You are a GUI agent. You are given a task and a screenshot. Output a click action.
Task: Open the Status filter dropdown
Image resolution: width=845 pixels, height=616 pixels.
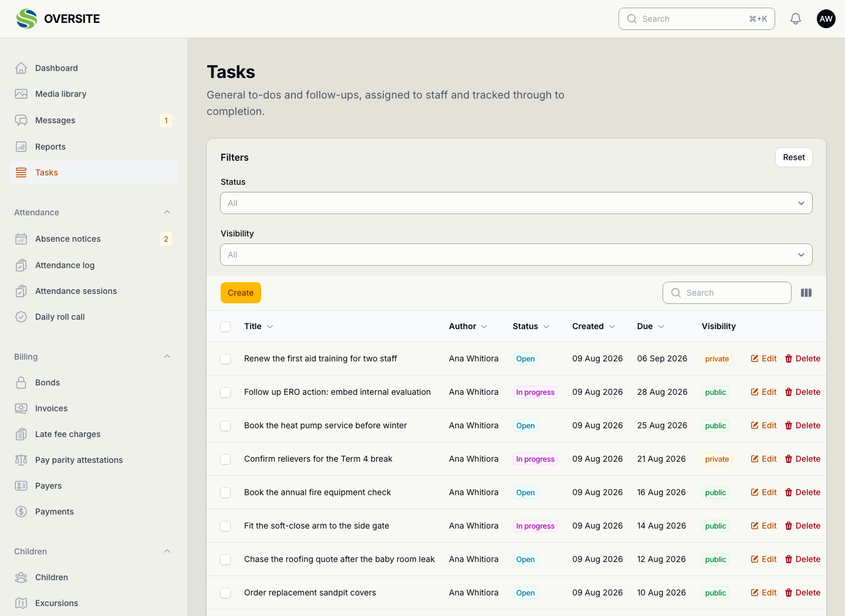516,203
